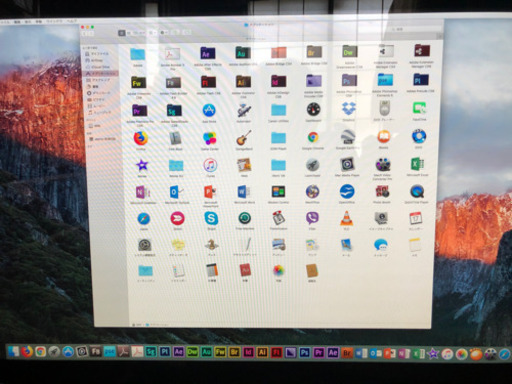This screenshot has height=384, width=512.
Task: Open the GarageBand guitar icon
Action: tap(244, 138)
